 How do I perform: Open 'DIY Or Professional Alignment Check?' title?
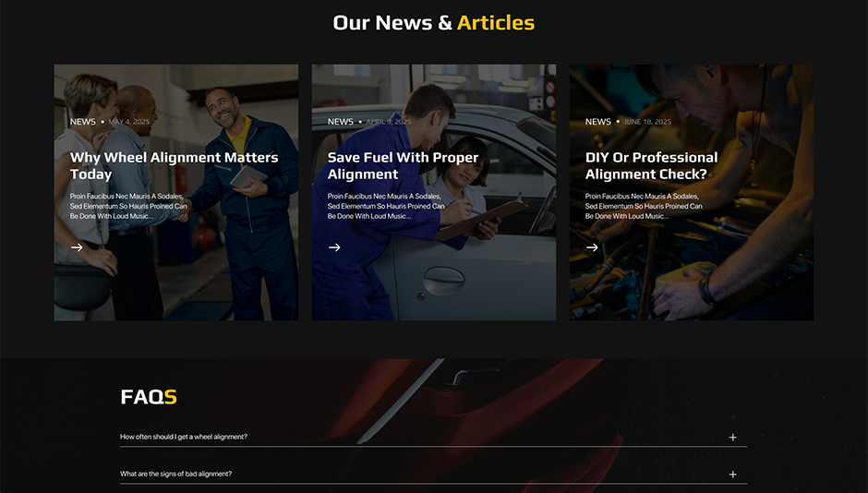point(651,165)
